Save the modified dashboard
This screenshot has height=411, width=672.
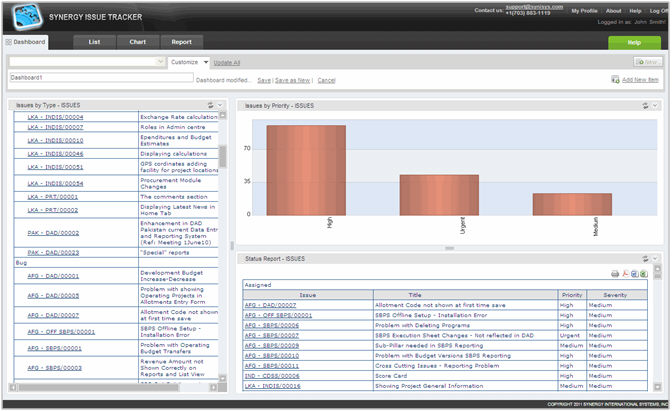point(264,80)
